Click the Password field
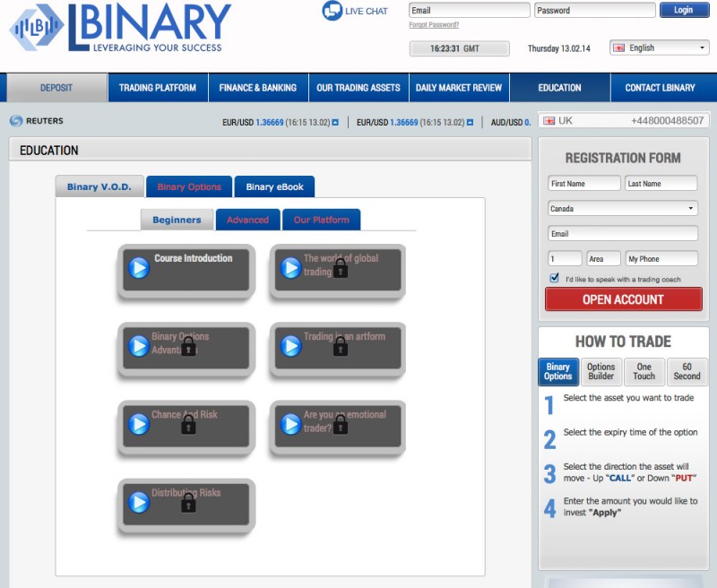This screenshot has height=588, width=717. pyautogui.click(x=595, y=10)
